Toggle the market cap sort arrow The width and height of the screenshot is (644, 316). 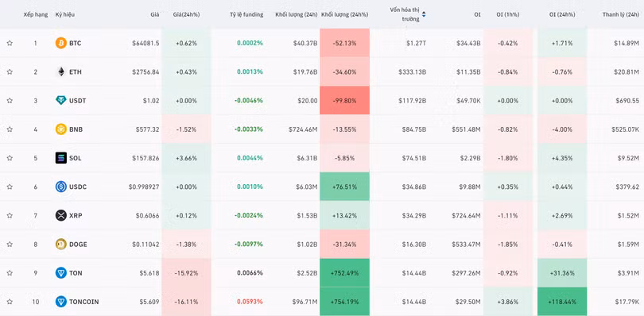424,14
